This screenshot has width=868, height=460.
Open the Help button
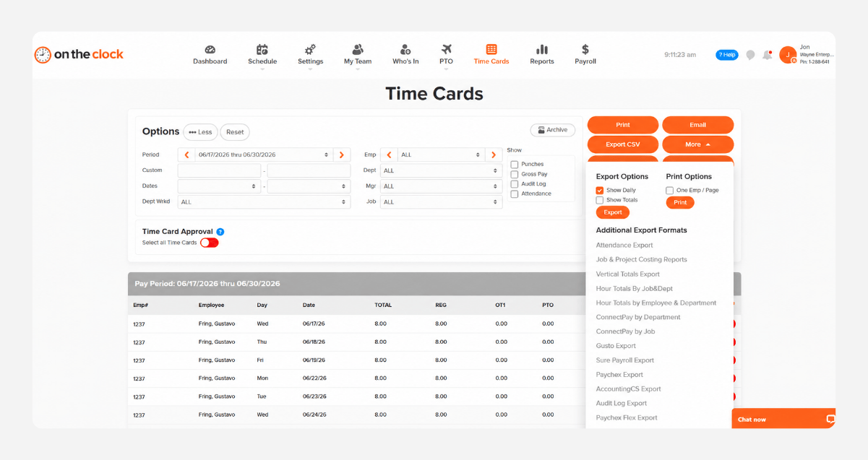[727, 55]
